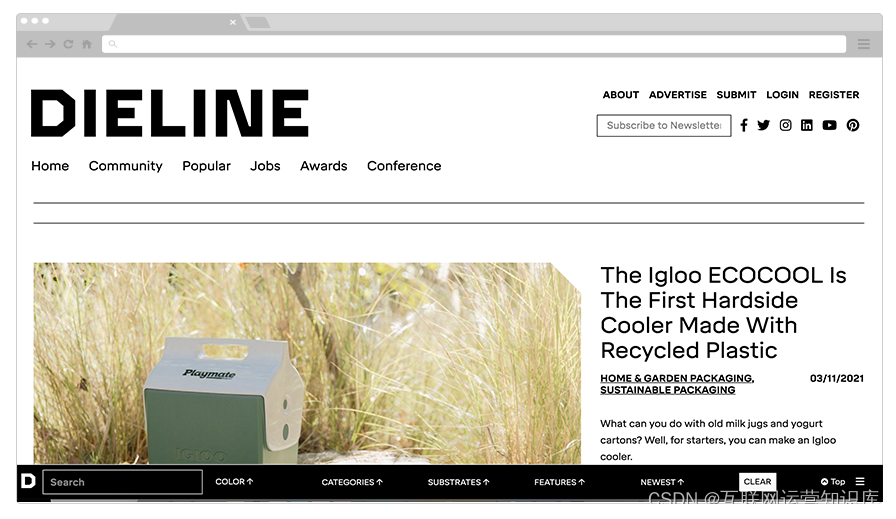Screen dimensions: 896x519
Task: Open the Conference section
Action: point(404,166)
